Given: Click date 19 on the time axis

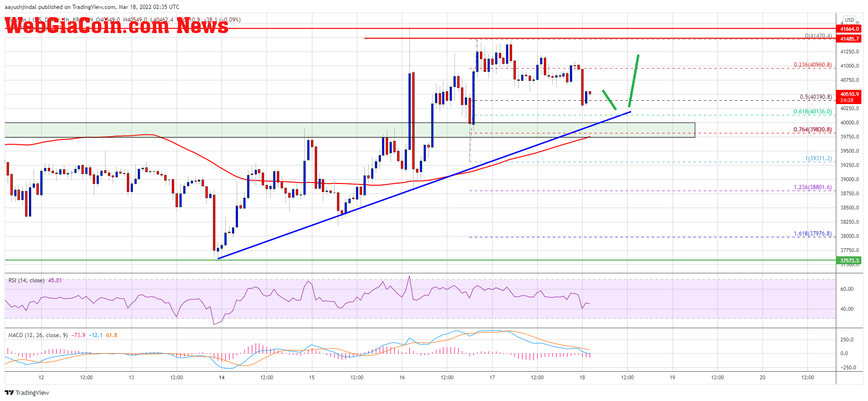Looking at the screenshot, I should pyautogui.click(x=672, y=377).
